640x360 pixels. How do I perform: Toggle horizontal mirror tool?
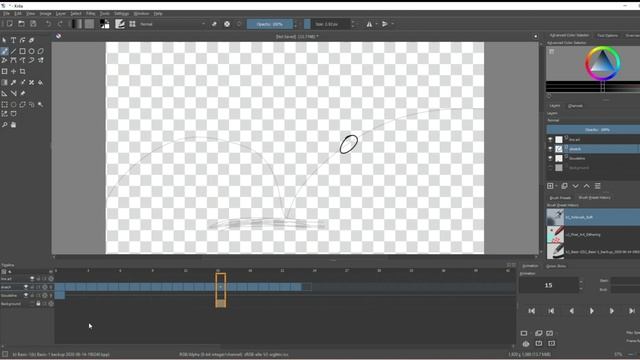(369, 24)
